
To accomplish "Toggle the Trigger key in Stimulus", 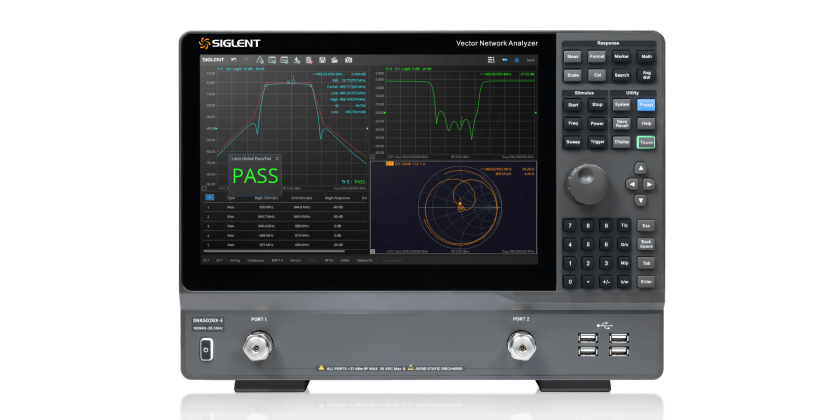I will pyautogui.click(x=597, y=142).
